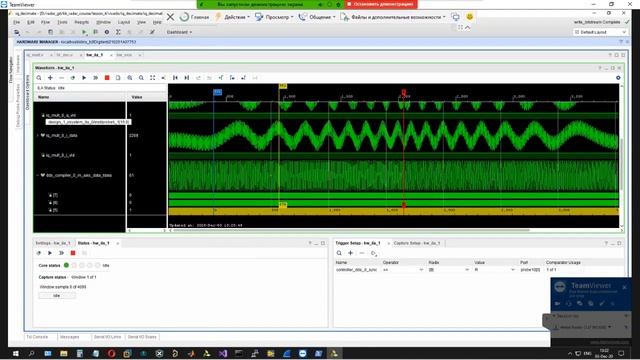Select the Status - hw_ila_1 tab
The width and height of the screenshot is (640, 360).
point(93,243)
